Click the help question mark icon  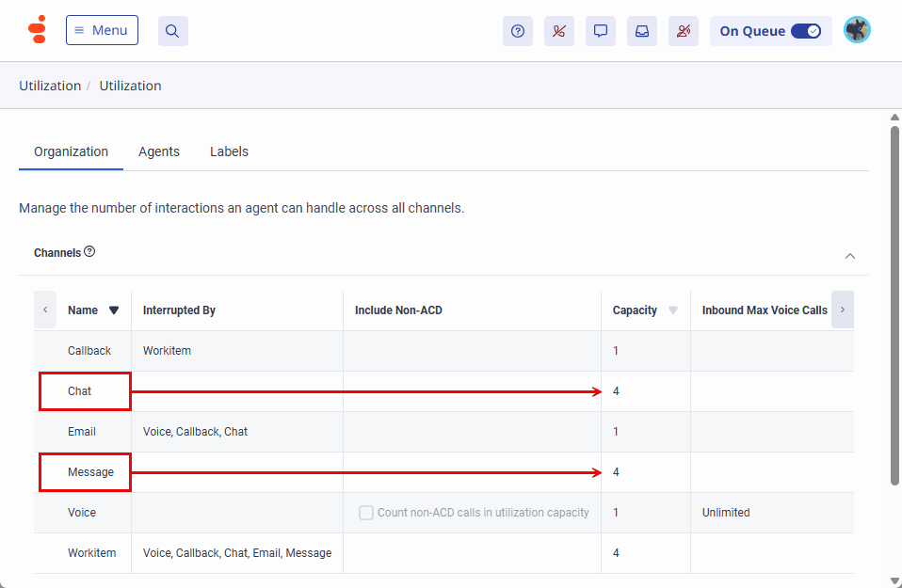pos(517,30)
